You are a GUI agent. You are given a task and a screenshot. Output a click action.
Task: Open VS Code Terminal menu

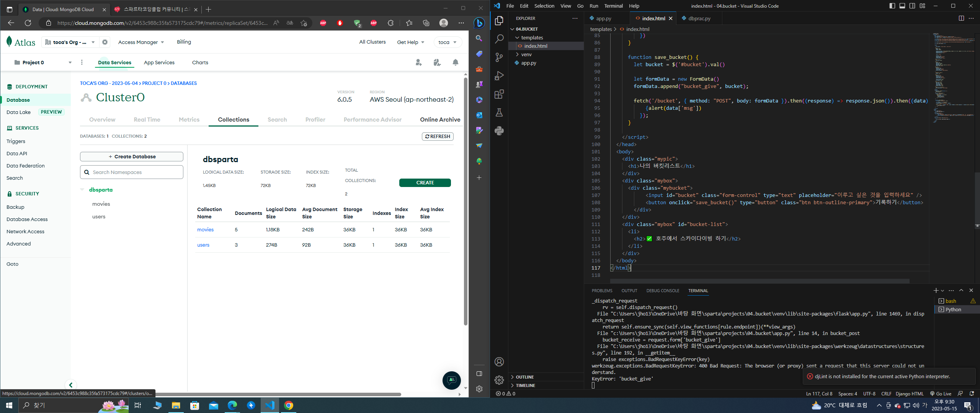[x=613, y=6]
